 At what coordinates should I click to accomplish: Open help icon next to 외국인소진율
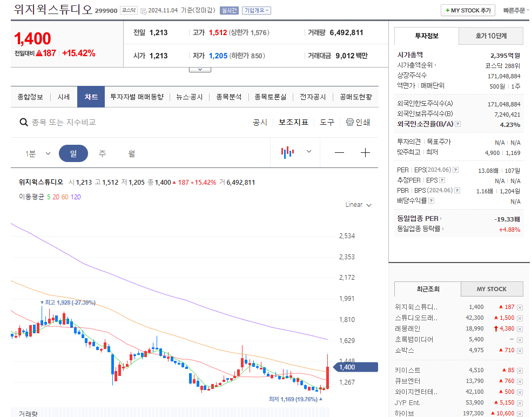click(x=457, y=124)
